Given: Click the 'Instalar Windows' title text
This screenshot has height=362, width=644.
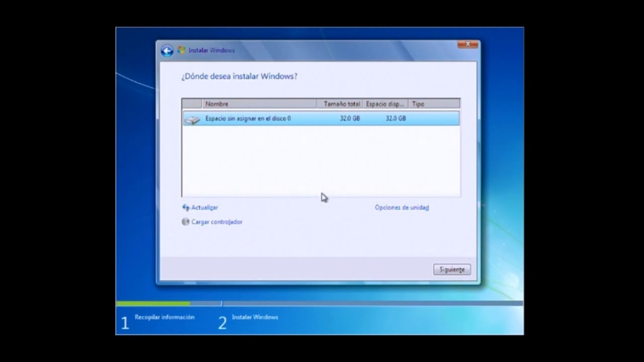Looking at the screenshot, I should (x=211, y=50).
